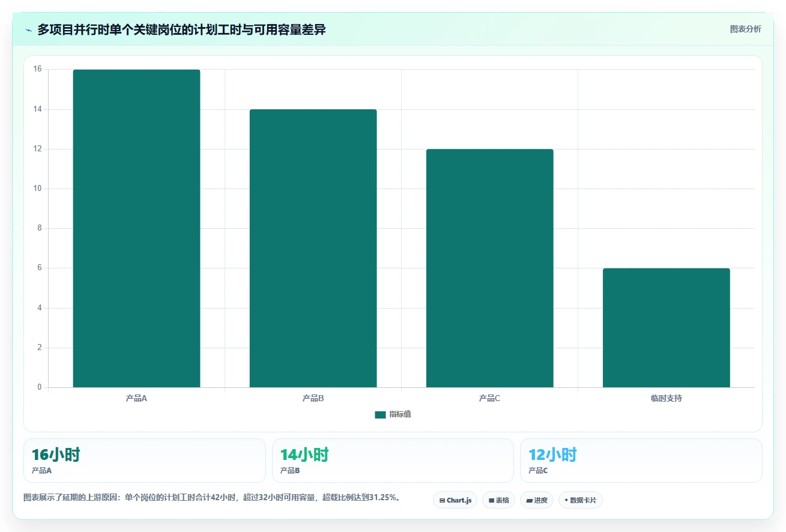Click the 数据卡片 sparkle icon

pos(566,500)
